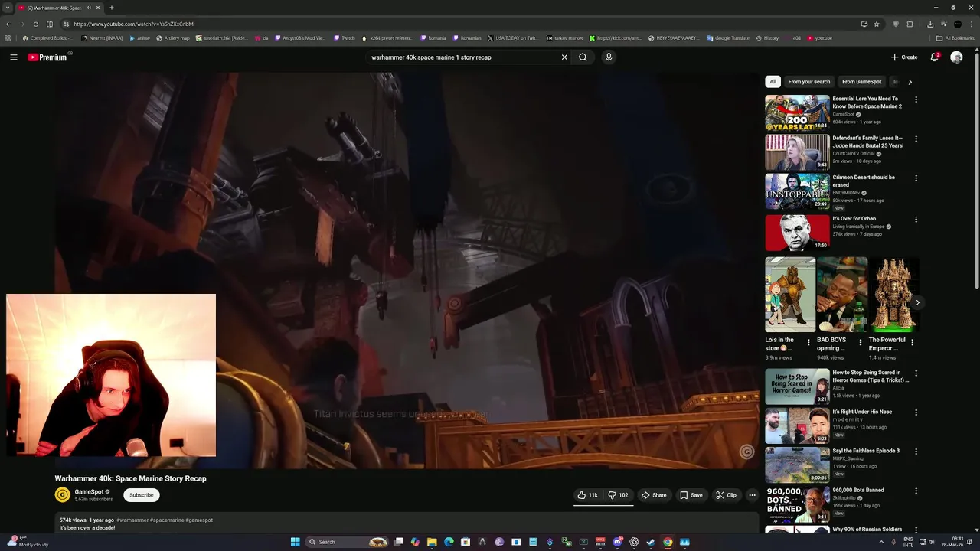This screenshot has width=980, height=551.
Task: Open options for Defendant's Family video
Action: pos(916,139)
